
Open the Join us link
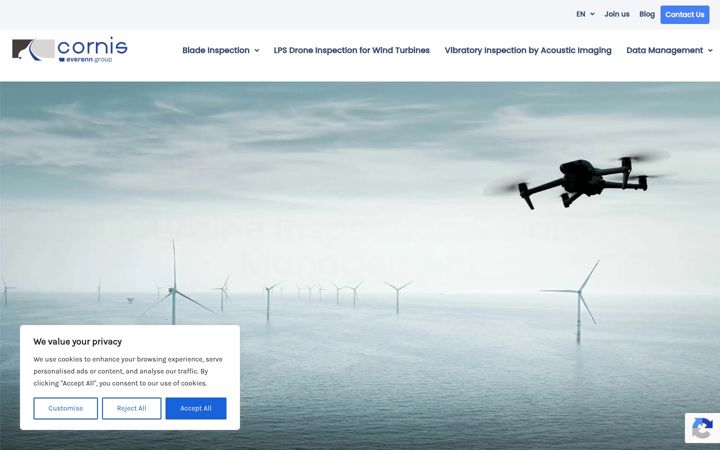click(x=617, y=14)
